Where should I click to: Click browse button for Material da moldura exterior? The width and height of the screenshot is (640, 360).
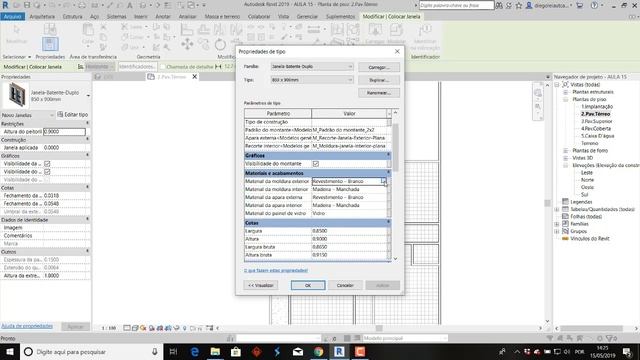pyautogui.click(x=383, y=181)
